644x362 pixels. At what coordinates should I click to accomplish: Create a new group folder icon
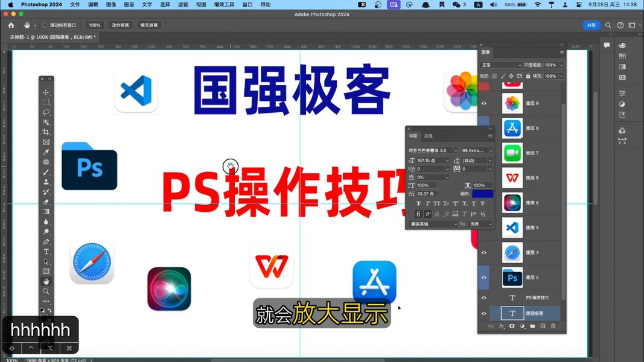pyautogui.click(x=533, y=326)
